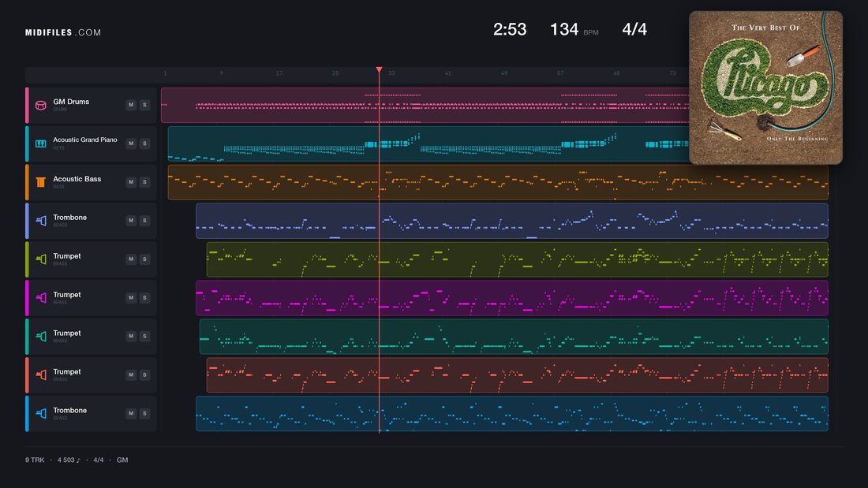Click the 2:53 duration display
This screenshot has height=488, width=868.
(x=510, y=29)
